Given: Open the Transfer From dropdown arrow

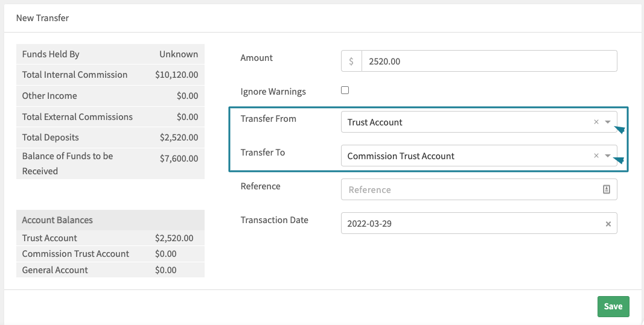Looking at the screenshot, I should 608,122.
